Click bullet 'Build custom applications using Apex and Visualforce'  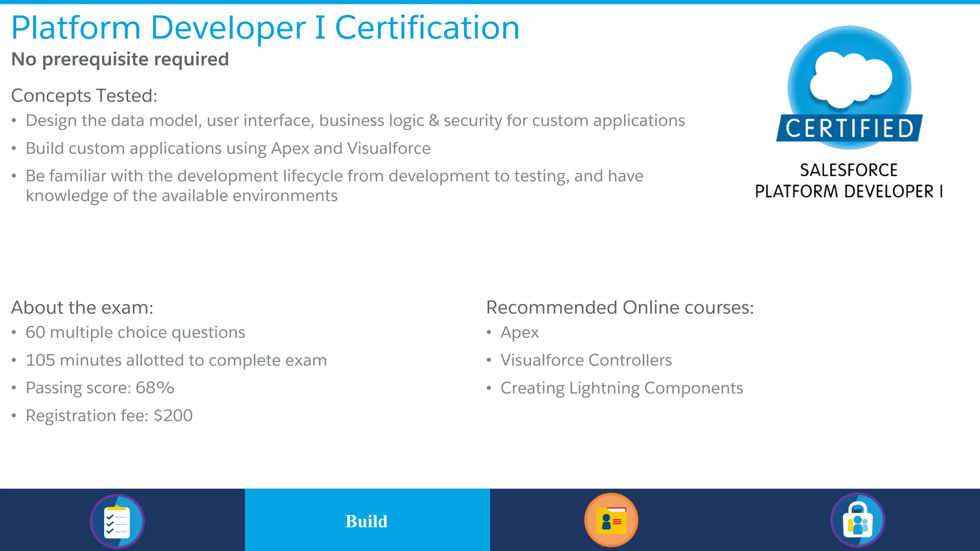coord(228,148)
